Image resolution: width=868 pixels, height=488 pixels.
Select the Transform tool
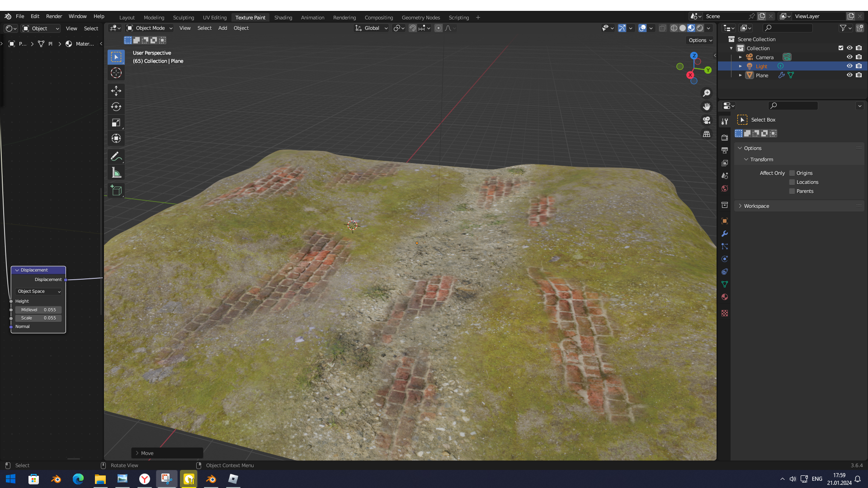pos(116,138)
